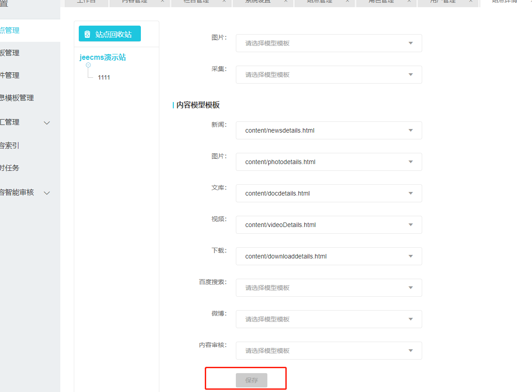Click the 新闻 field label
Screen dimensions: 532x392
(x=219, y=125)
